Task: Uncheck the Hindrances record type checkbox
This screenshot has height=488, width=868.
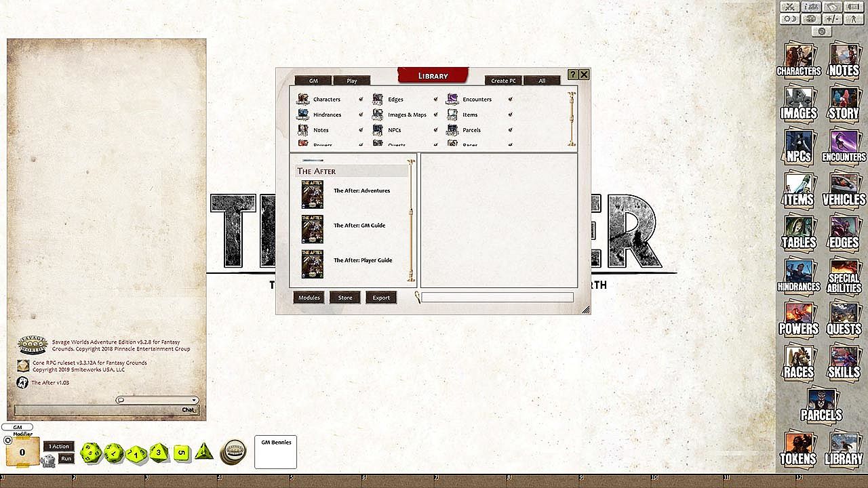Action: coord(361,115)
